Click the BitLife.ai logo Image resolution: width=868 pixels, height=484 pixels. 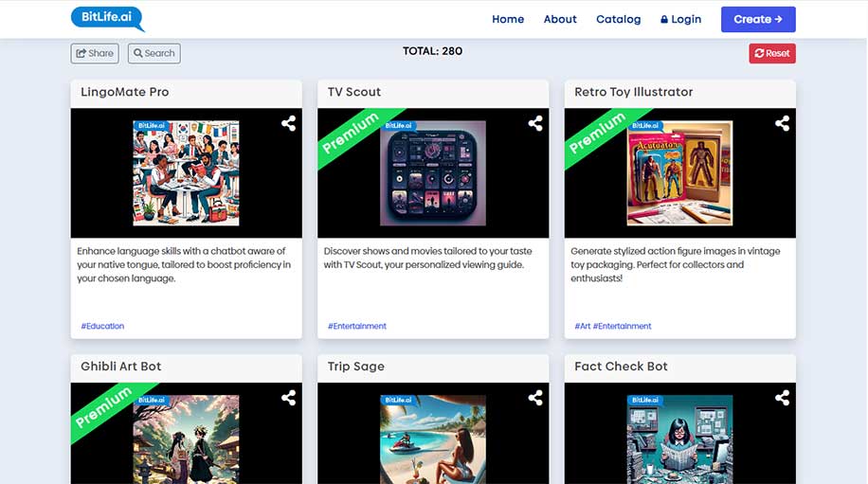point(107,18)
